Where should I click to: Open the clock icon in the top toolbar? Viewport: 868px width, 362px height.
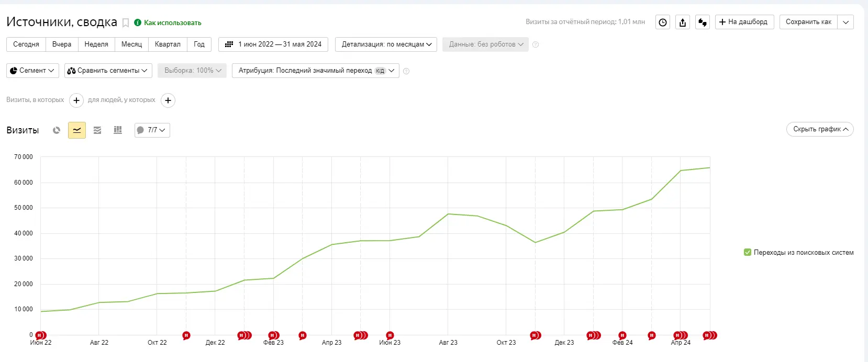(x=663, y=22)
